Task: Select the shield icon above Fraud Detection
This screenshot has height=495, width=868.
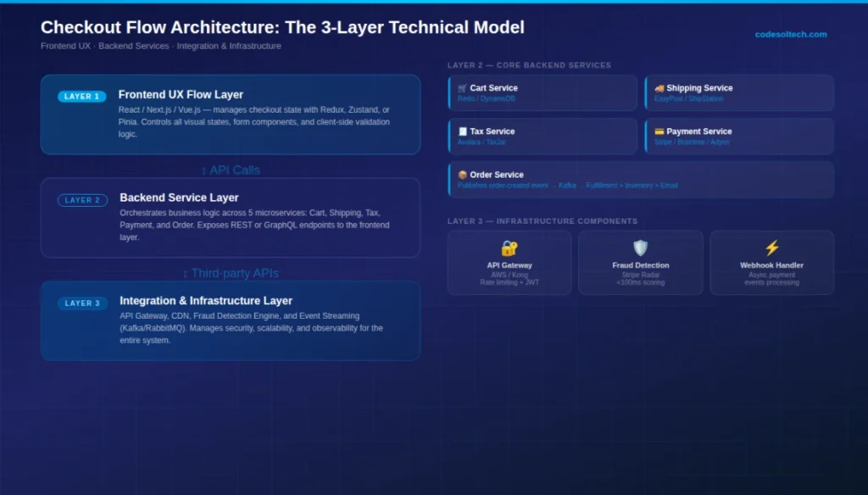Action: [640, 247]
